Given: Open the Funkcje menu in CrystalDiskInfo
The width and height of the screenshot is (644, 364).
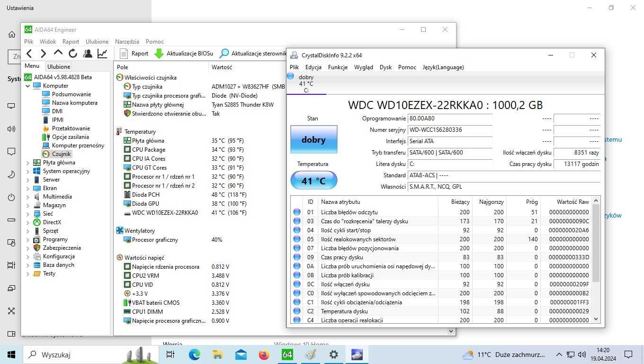Looking at the screenshot, I should coord(338,67).
